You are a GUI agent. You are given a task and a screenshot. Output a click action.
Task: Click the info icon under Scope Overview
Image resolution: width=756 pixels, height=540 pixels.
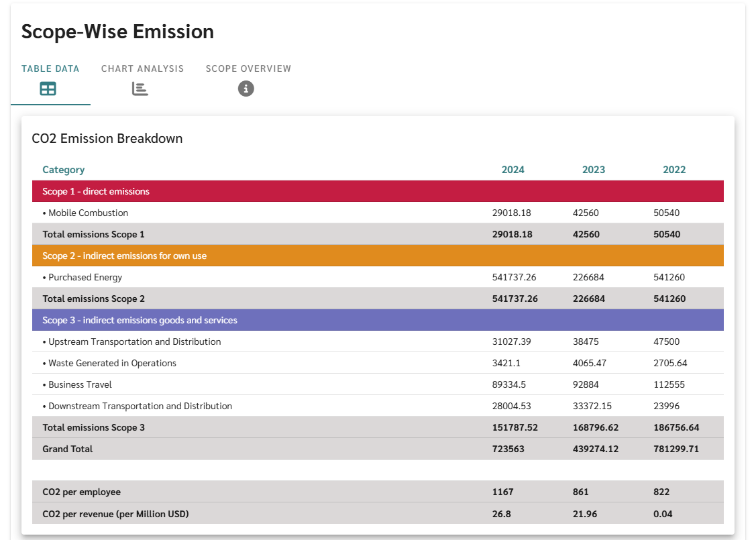pos(246,89)
